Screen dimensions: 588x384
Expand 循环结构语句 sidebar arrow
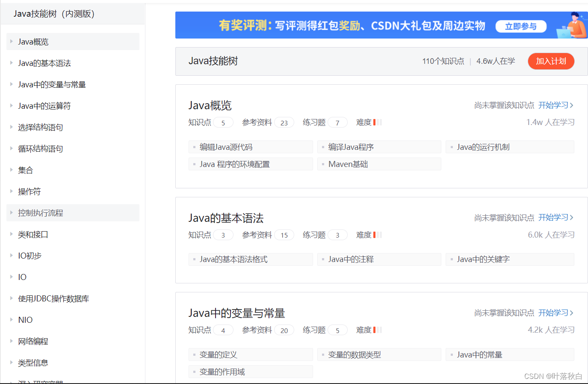click(x=12, y=149)
